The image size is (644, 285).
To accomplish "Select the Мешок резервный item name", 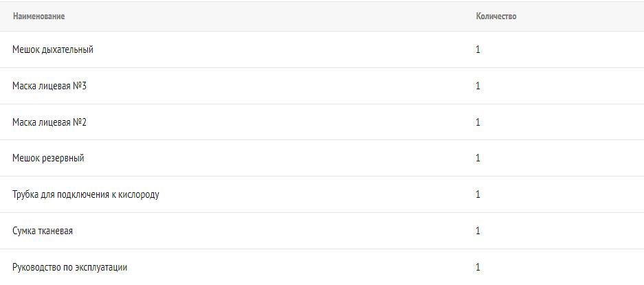I will coord(48,158).
